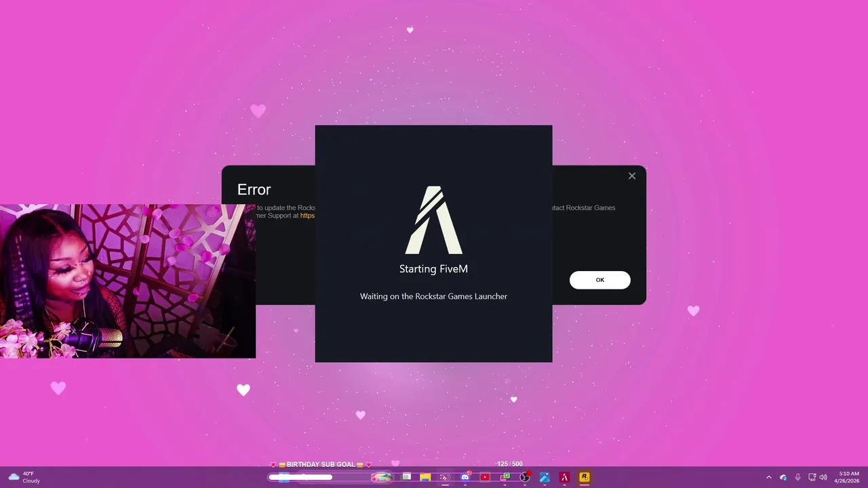Image resolution: width=868 pixels, height=488 pixels.
Task: Click the Error title text
Action: (x=254, y=190)
